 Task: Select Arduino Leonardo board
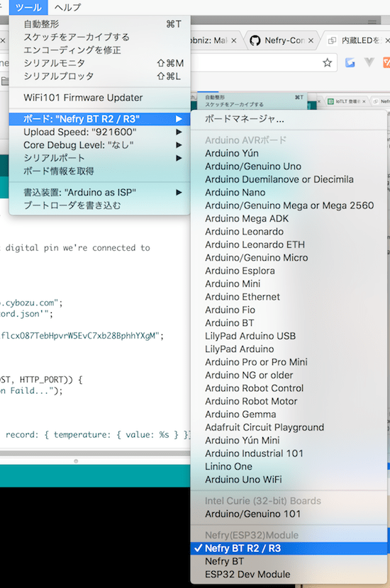[x=289, y=232]
